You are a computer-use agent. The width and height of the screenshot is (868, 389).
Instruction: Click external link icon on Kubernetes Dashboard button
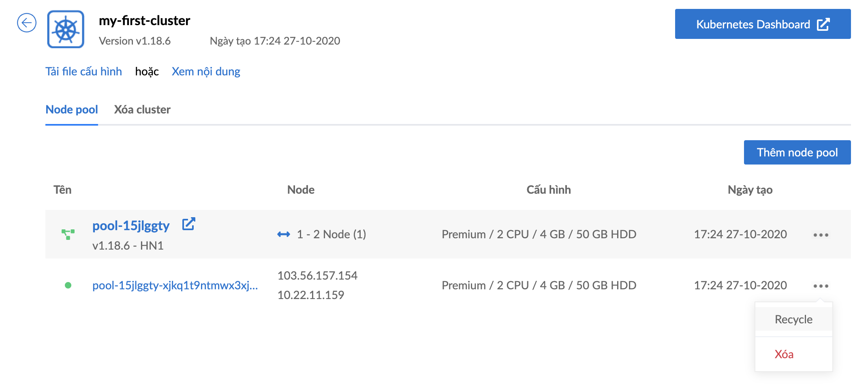823,24
